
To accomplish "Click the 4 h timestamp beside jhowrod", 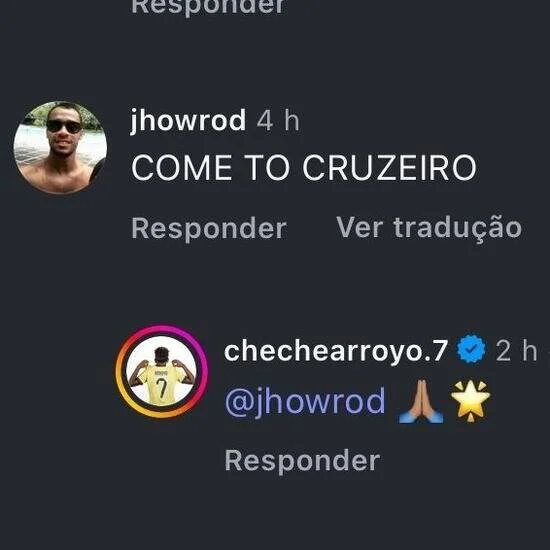I will pyautogui.click(x=278, y=121).
